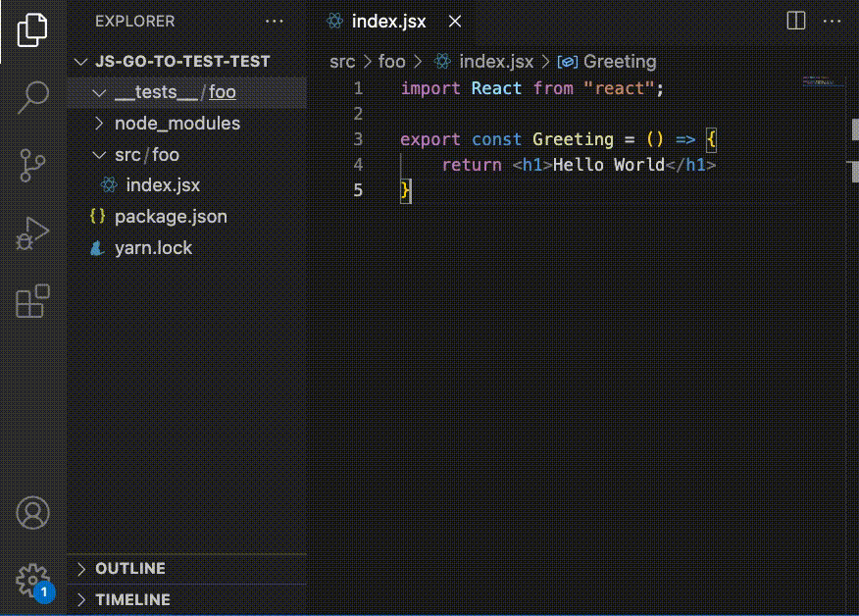Click the Split Editor icon
This screenshot has width=859, height=616.
794,20
